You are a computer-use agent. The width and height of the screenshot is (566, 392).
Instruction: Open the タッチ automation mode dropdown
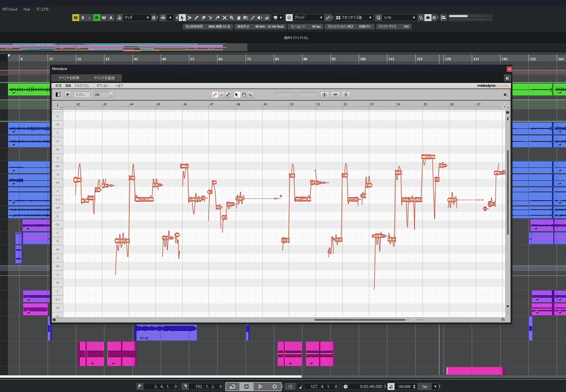[x=134, y=18]
